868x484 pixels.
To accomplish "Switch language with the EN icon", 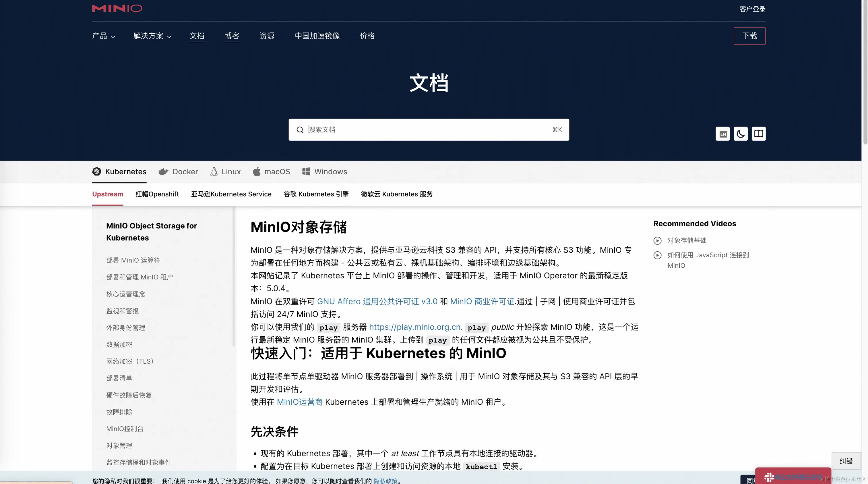I will click(722, 134).
